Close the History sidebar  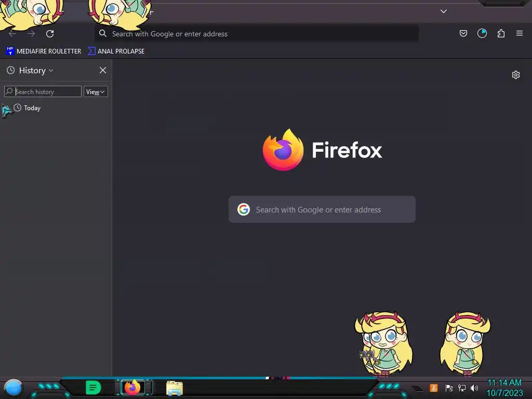(x=103, y=70)
